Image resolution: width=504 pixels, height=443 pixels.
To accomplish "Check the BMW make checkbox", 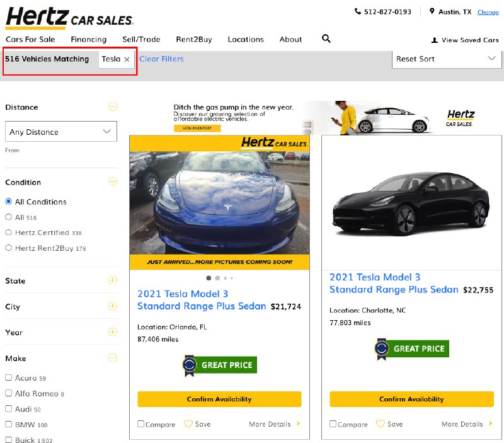I will pyautogui.click(x=9, y=424).
